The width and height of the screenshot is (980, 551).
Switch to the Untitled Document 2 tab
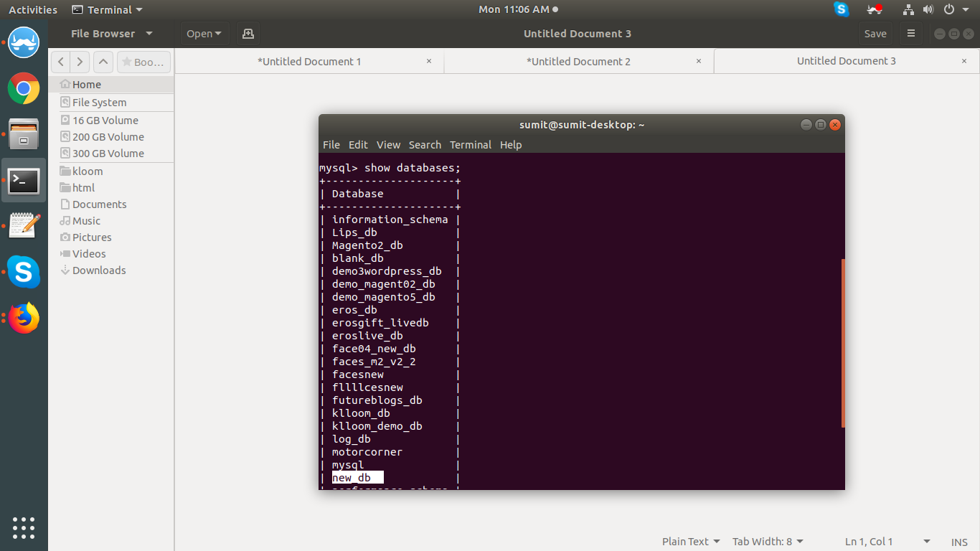click(579, 62)
